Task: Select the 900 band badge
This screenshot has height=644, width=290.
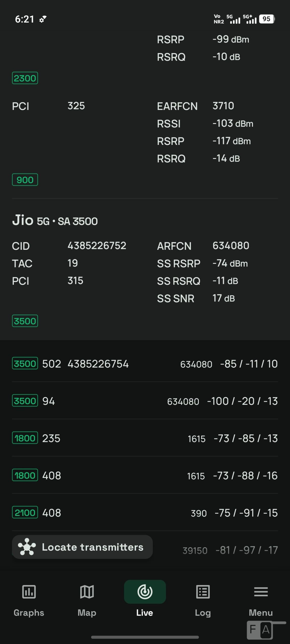Action: (x=25, y=180)
